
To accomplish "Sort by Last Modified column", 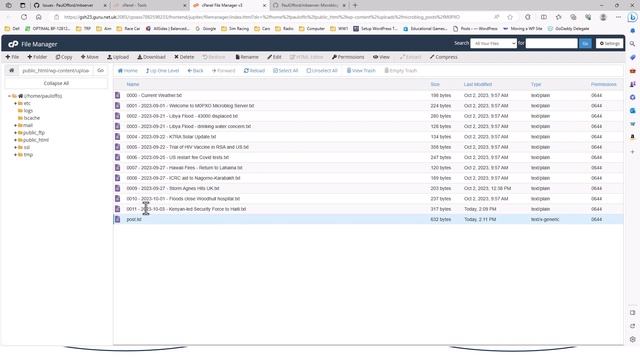I will [x=478, y=84].
